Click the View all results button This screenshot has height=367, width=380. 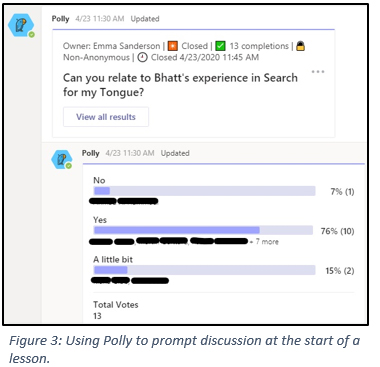[x=106, y=117]
